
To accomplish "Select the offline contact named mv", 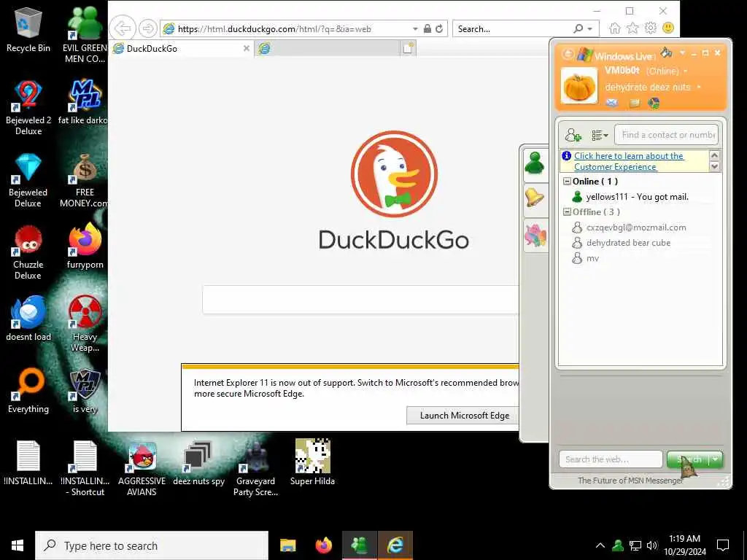I will click(x=586, y=258).
